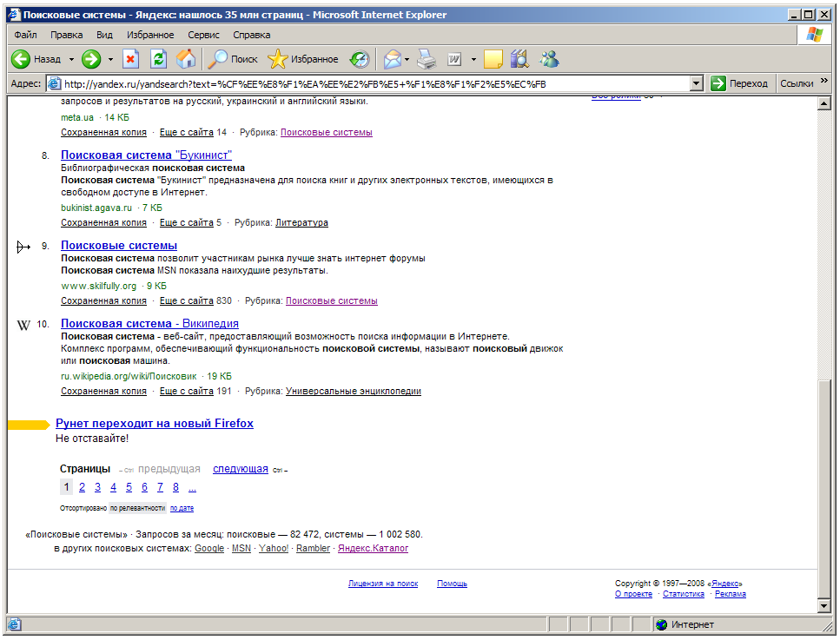Stop page loading with red X icon

tap(130, 59)
